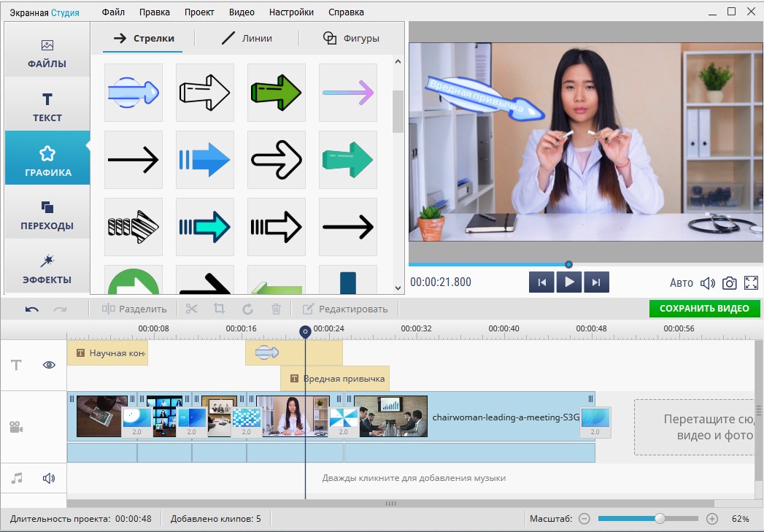Click the preview progress bar handle

pos(568,264)
